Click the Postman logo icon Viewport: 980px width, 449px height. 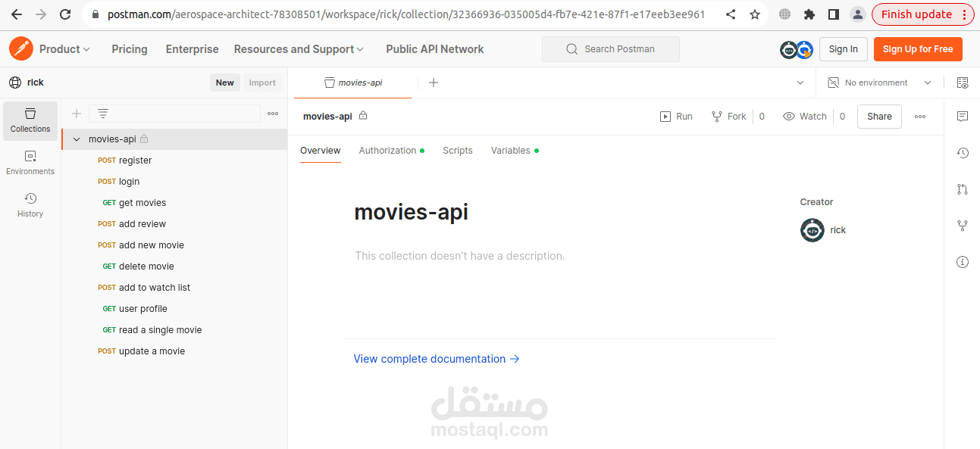click(21, 48)
